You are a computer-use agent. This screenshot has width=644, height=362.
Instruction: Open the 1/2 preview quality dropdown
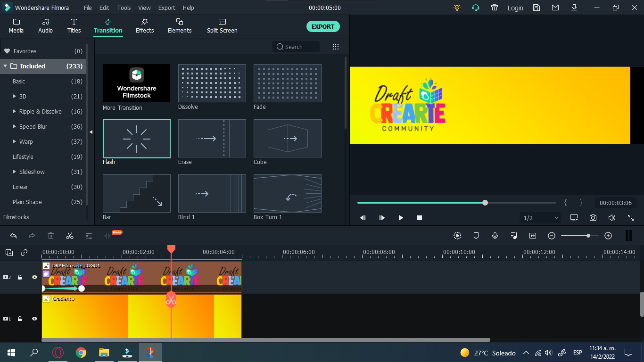pyautogui.click(x=540, y=218)
